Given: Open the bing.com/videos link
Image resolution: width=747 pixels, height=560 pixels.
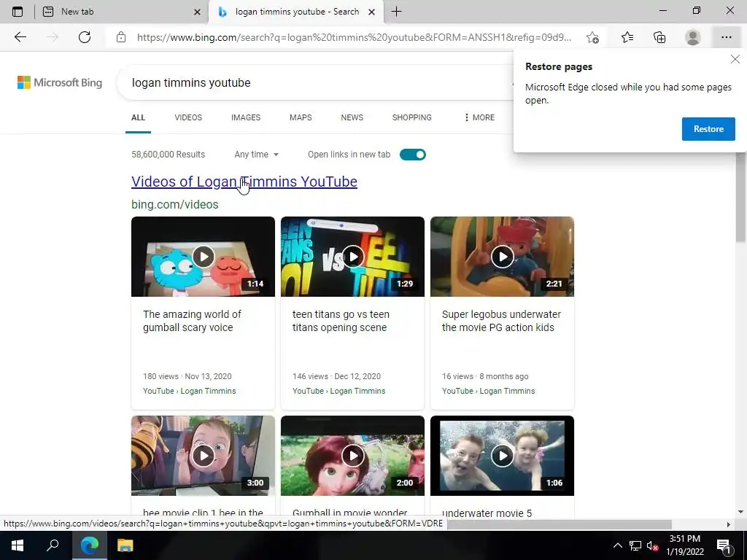Looking at the screenshot, I should coord(175,204).
